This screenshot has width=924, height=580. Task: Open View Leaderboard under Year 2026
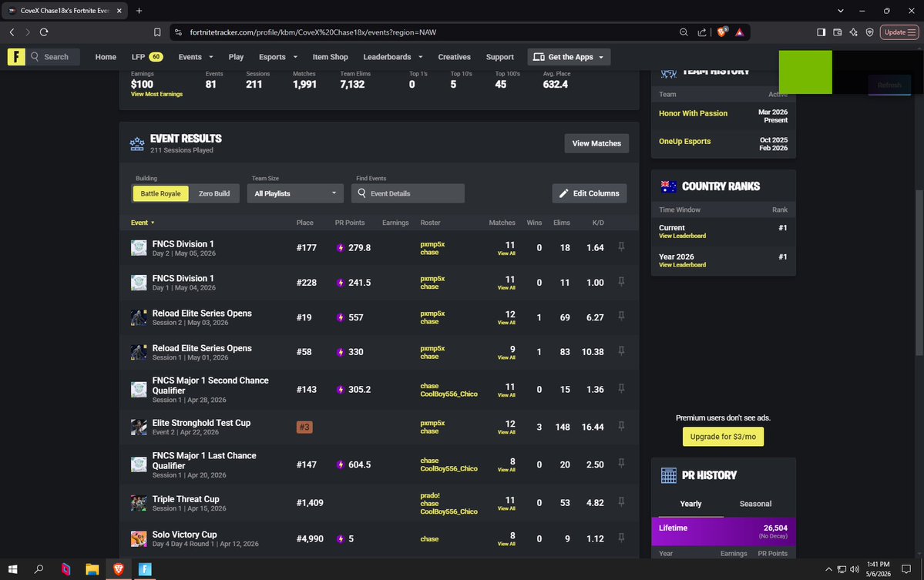682,265
